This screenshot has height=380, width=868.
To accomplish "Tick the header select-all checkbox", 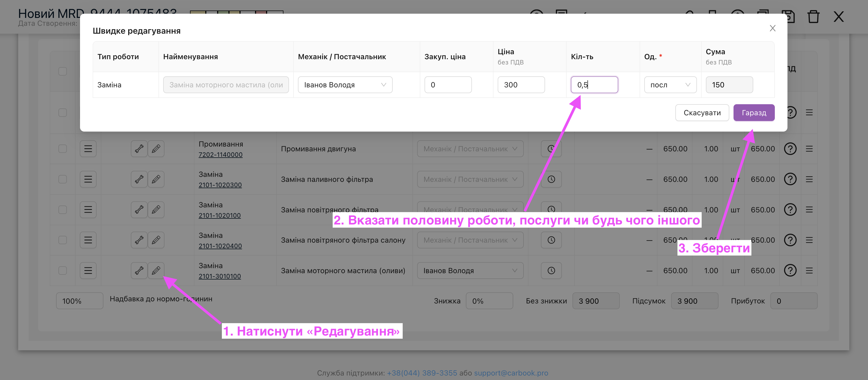I will tap(62, 71).
